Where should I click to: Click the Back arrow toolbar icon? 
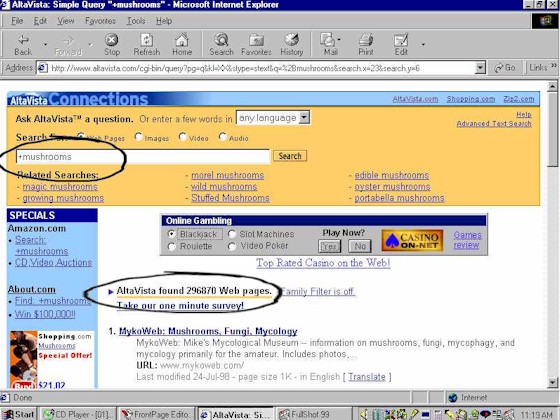23,39
